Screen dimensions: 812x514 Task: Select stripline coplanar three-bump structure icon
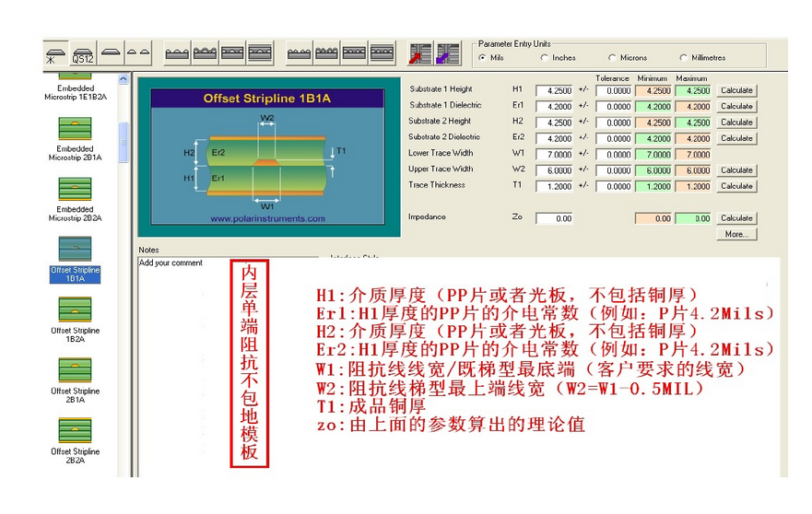pos(382,53)
